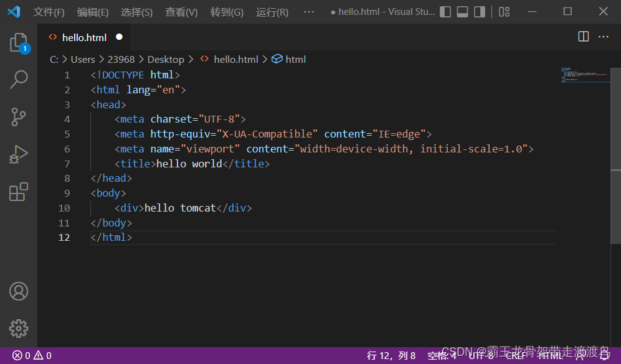Click the UTF-8 encoding status item
This screenshot has width=621, height=364.
pyautogui.click(x=481, y=355)
